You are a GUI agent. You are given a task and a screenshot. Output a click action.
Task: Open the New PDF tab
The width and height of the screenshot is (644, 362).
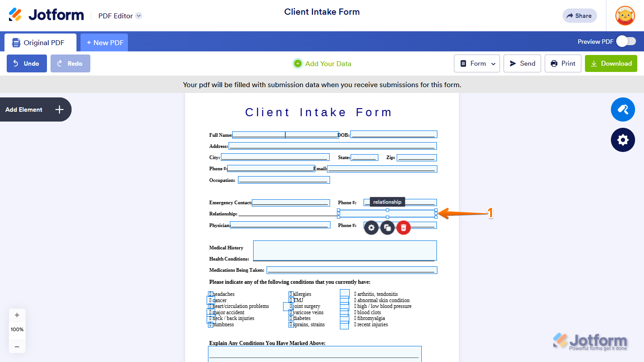click(104, 42)
